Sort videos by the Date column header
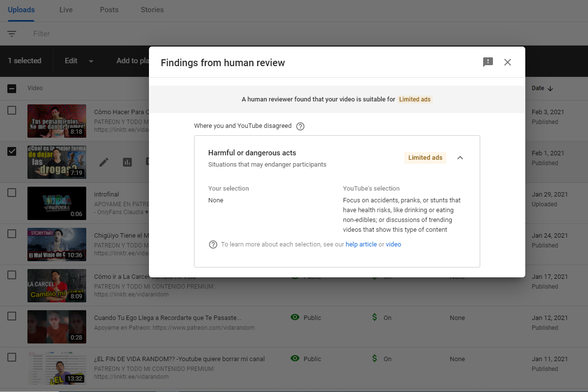This screenshot has height=392, width=588. pyautogui.click(x=542, y=88)
